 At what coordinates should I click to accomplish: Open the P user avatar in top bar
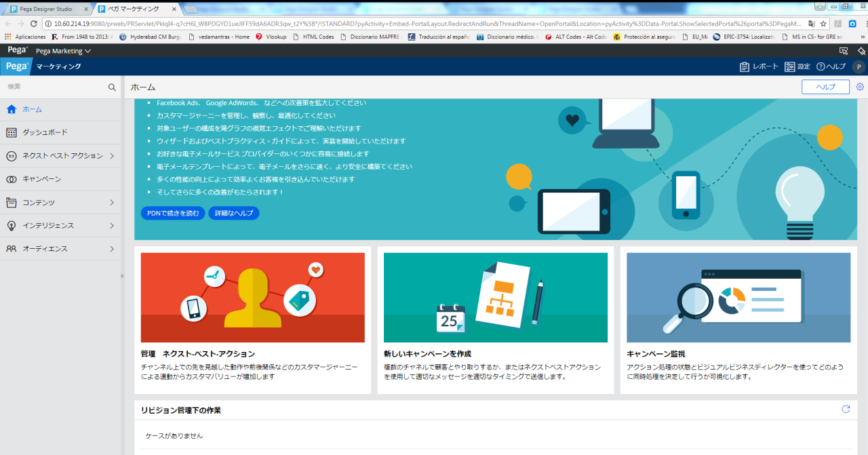pos(857,66)
